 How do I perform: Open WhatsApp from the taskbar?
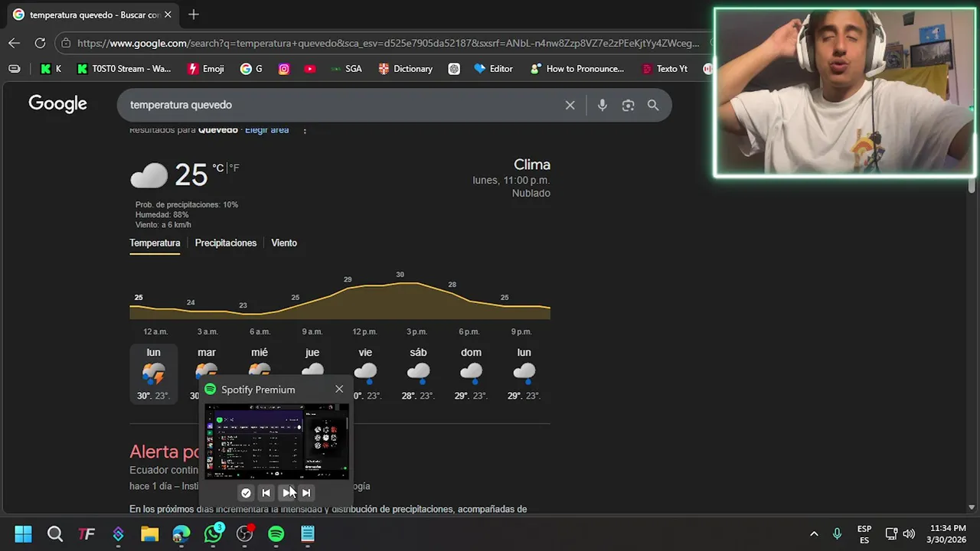[213, 534]
